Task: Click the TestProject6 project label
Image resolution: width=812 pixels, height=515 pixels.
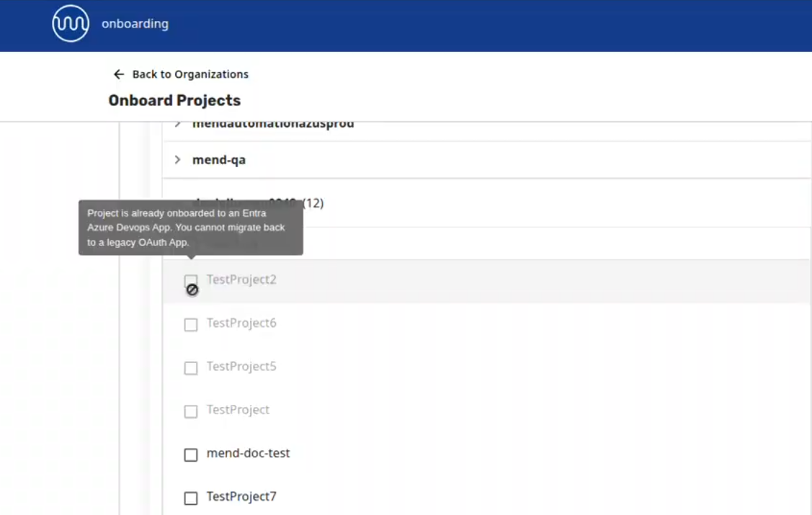Action: [x=241, y=323]
